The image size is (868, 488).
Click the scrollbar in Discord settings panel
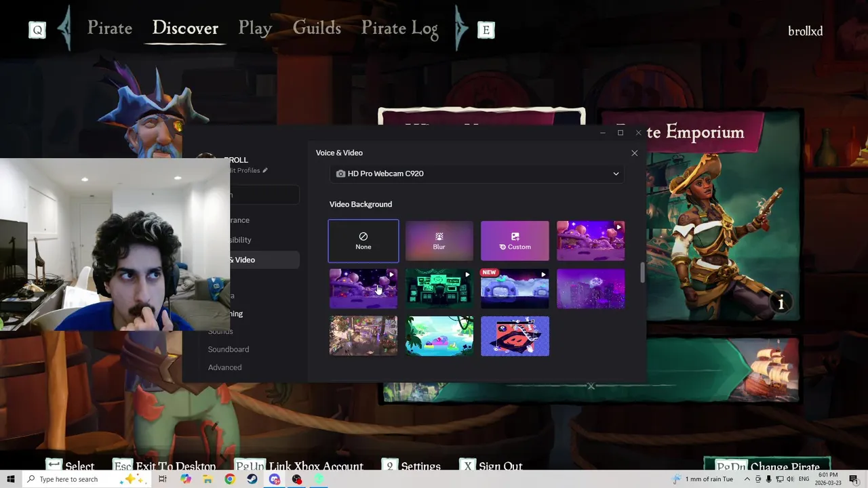(642, 273)
